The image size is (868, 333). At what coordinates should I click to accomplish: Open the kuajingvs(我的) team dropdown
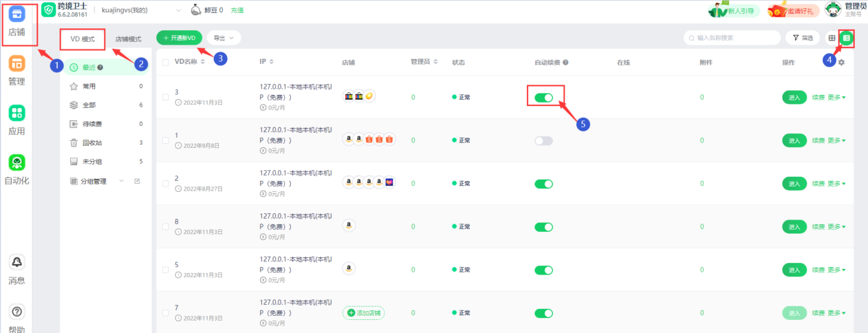click(x=141, y=10)
